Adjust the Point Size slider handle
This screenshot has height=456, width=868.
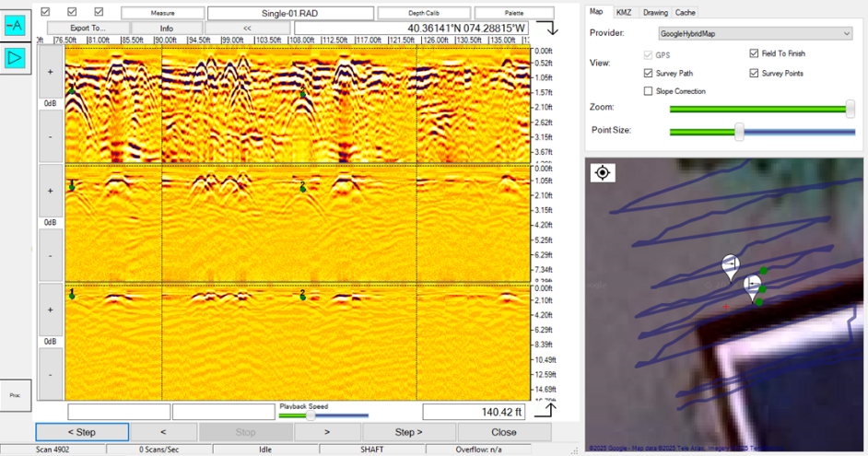pyautogui.click(x=739, y=132)
